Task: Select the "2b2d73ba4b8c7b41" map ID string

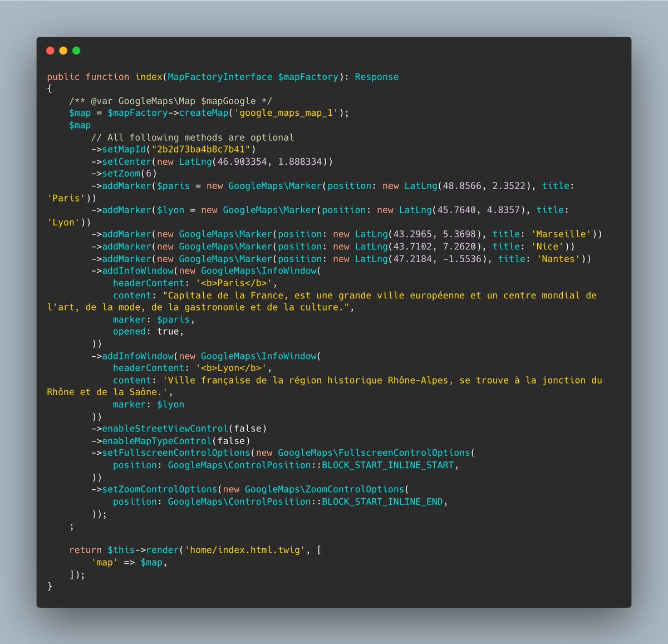Action: pyautogui.click(x=201, y=149)
